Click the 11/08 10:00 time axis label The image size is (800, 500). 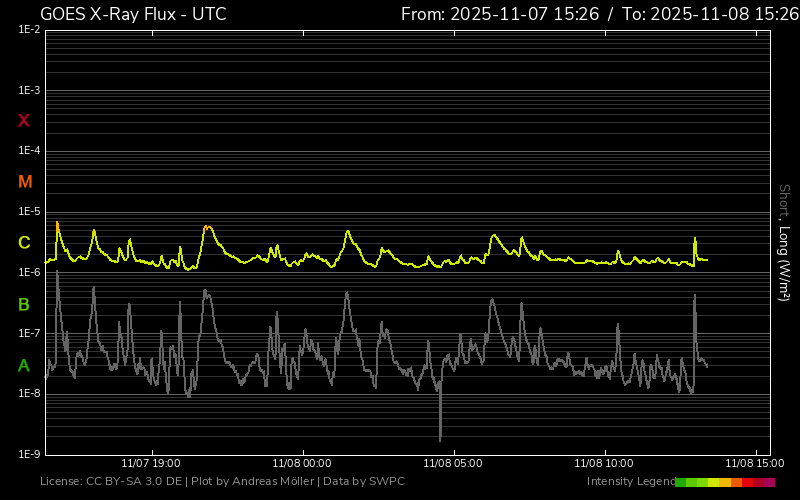(x=604, y=463)
